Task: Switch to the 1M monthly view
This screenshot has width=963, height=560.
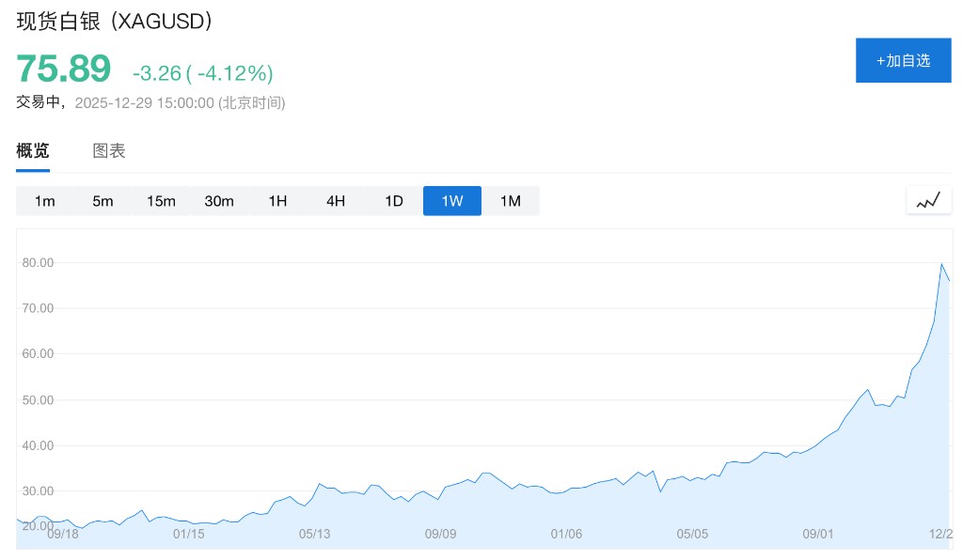Action: pyautogui.click(x=511, y=201)
